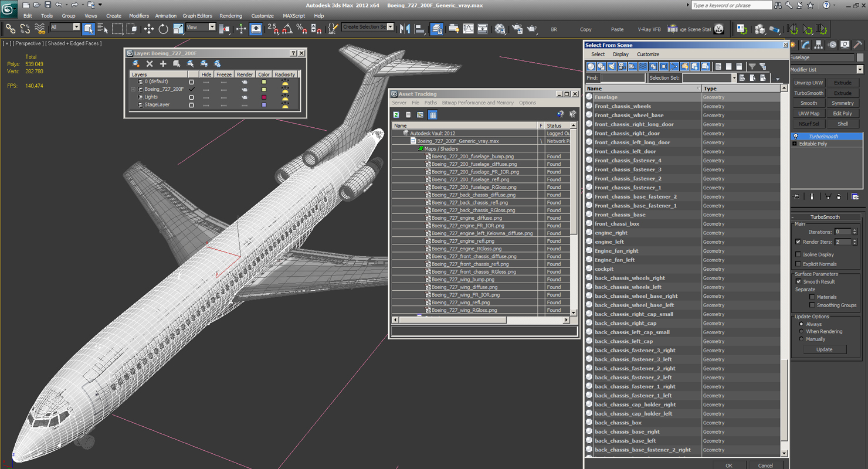Screen dimensions: 868x469
Task: Increase the Iterations spinner value
Action: tap(855, 230)
